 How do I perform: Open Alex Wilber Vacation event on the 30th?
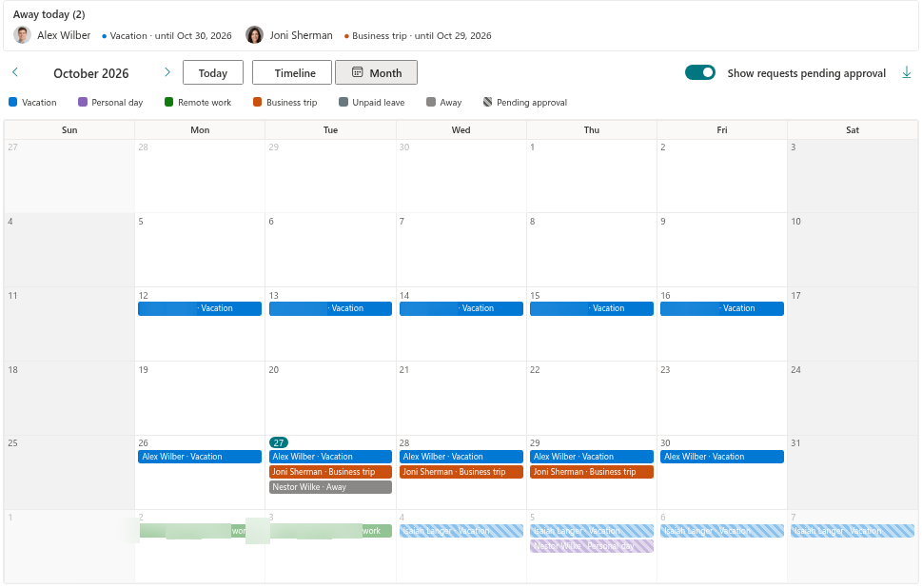point(722,457)
